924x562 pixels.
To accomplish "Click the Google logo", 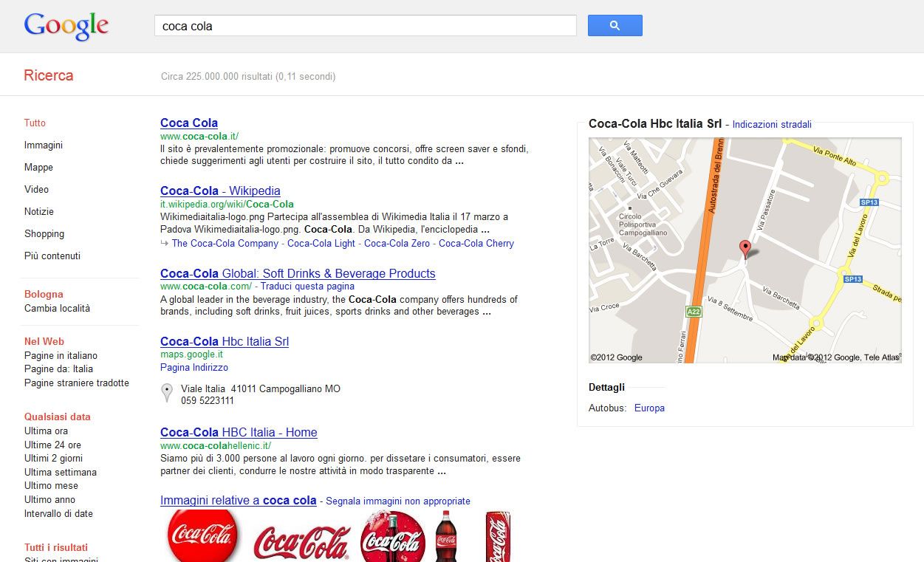I will (x=66, y=26).
